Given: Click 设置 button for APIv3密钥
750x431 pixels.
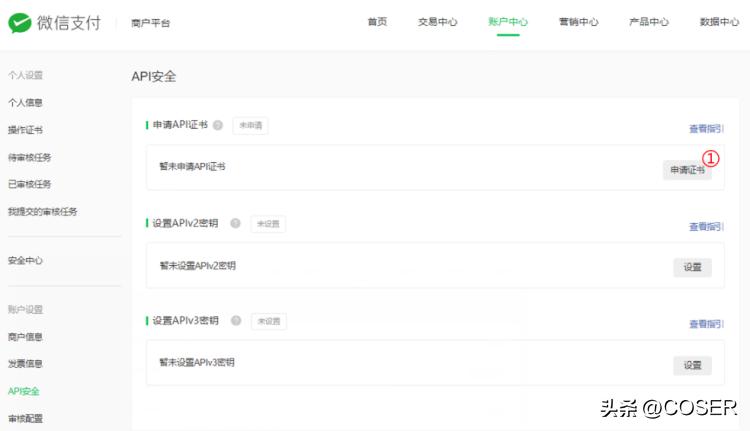Looking at the screenshot, I should click(693, 365).
